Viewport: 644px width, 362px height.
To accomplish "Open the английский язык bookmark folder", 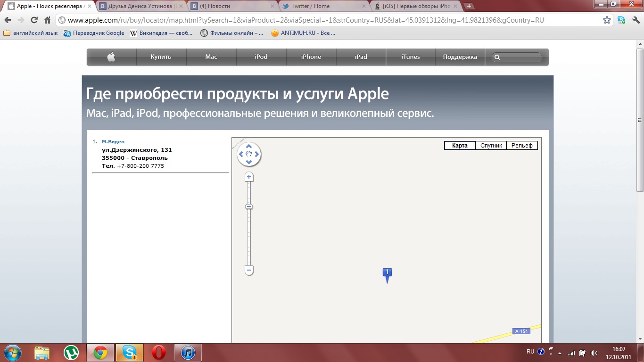I will pyautogui.click(x=31, y=33).
